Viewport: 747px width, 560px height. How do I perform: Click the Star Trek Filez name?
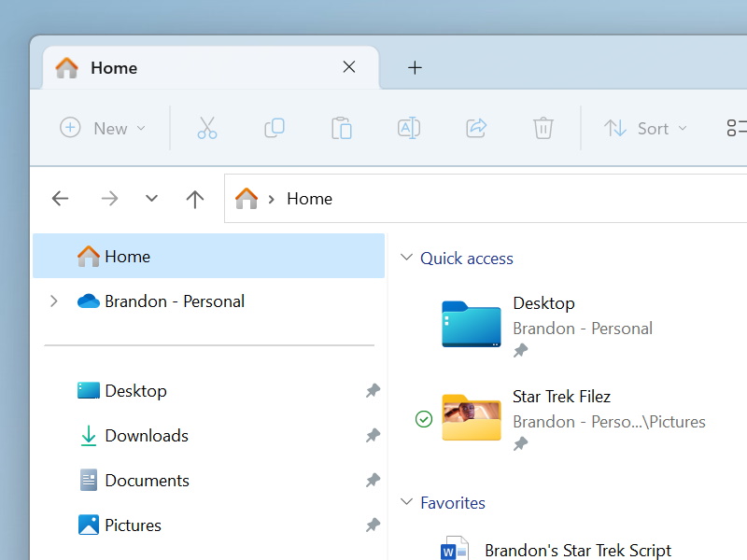click(561, 396)
